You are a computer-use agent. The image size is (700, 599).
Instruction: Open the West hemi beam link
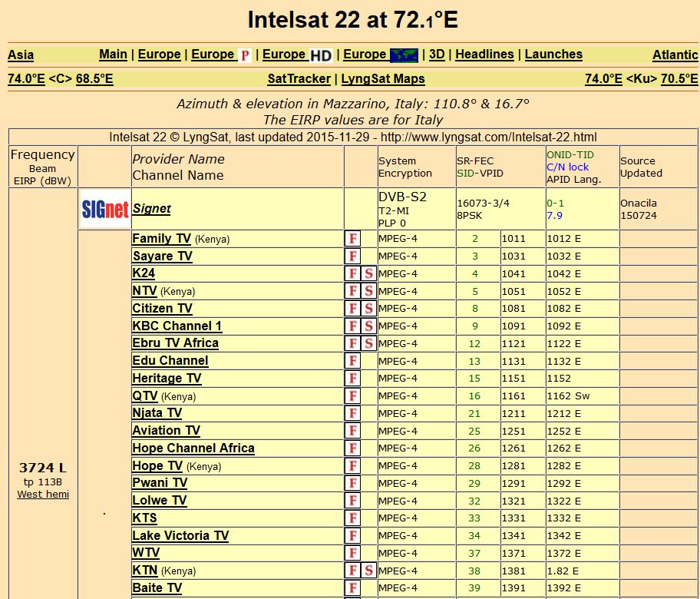pyautogui.click(x=43, y=495)
